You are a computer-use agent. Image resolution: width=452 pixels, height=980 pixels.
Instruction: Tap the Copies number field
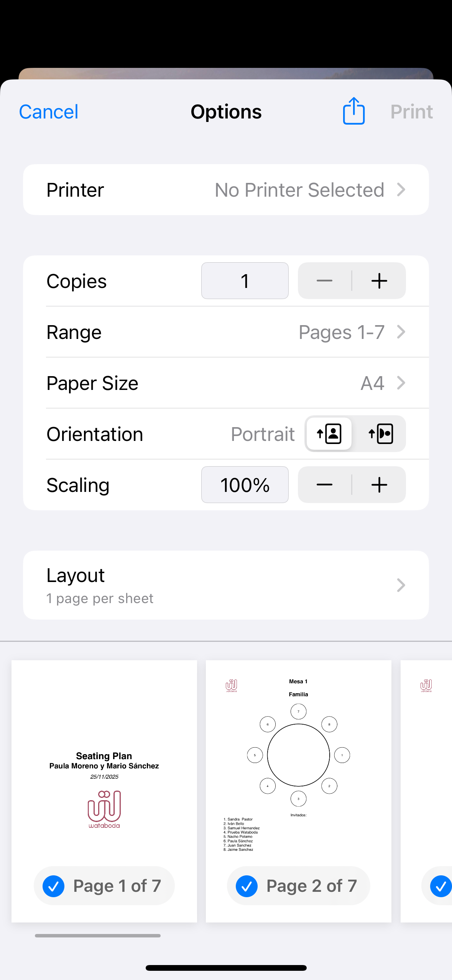click(245, 281)
